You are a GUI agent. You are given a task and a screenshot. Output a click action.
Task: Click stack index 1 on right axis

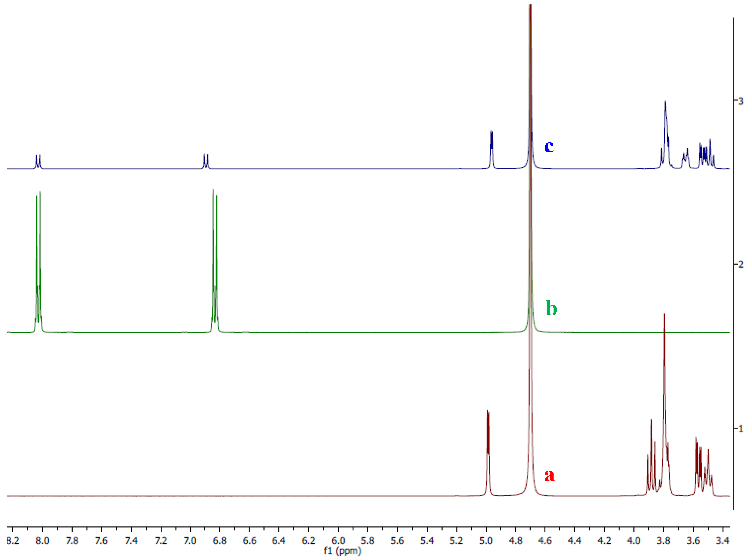[x=741, y=428]
